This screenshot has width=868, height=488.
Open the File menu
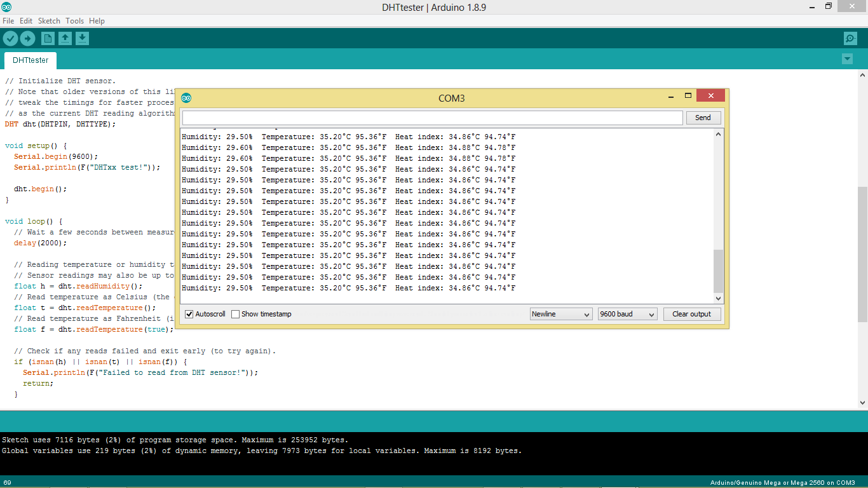coord(8,21)
